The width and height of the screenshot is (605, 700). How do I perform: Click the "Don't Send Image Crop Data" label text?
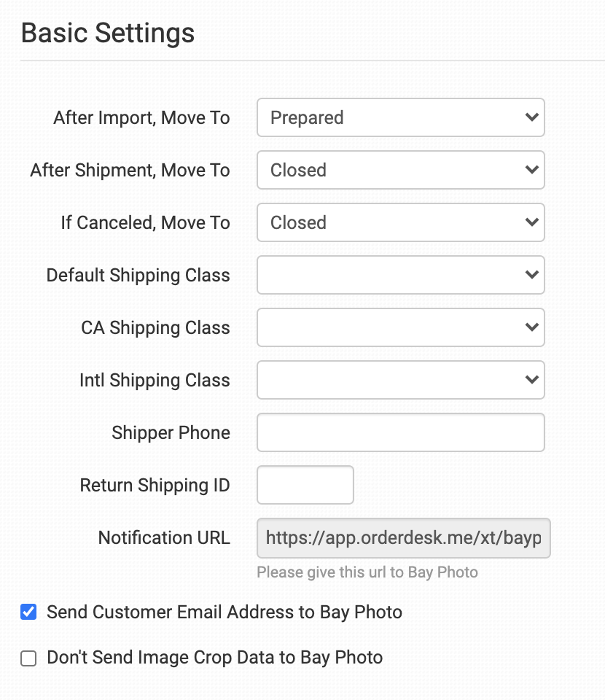[x=214, y=658]
